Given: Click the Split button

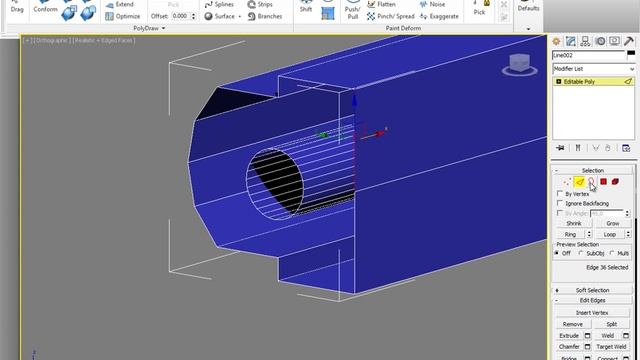Looking at the screenshot, I should 611,324.
